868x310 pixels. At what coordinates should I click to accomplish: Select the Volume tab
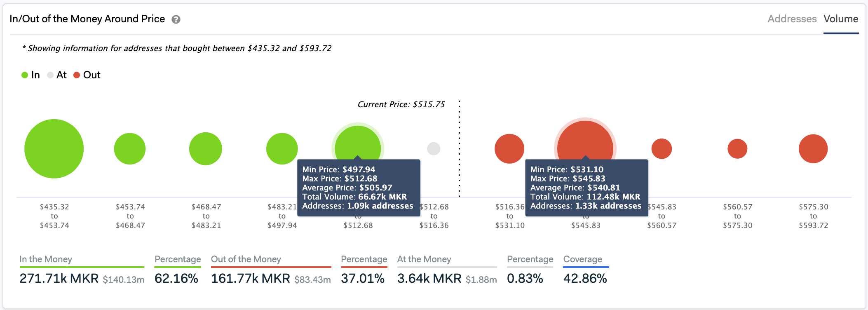(x=841, y=19)
